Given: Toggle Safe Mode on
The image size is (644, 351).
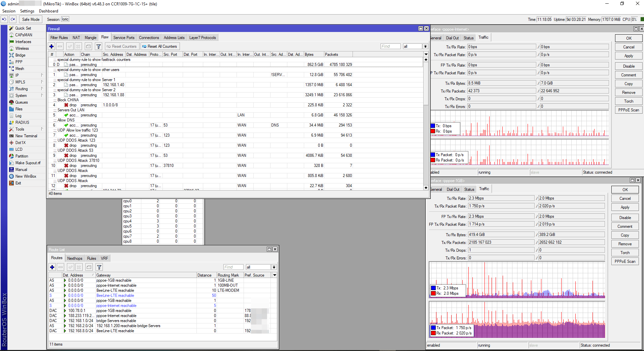Looking at the screenshot, I should click(31, 20).
